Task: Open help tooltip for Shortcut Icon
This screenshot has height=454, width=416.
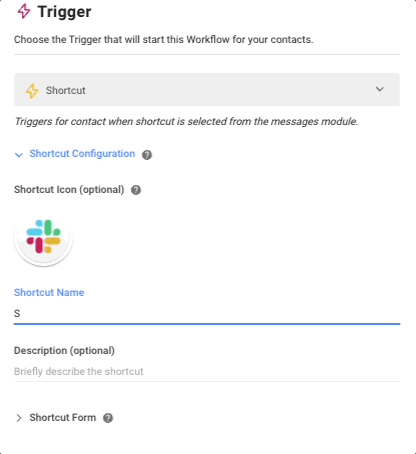Action: 136,190
